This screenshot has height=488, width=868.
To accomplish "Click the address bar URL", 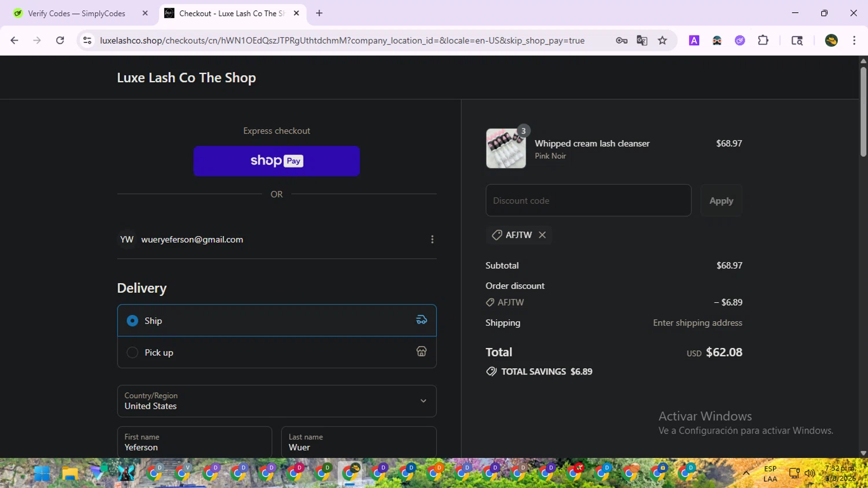I will click(342, 41).
